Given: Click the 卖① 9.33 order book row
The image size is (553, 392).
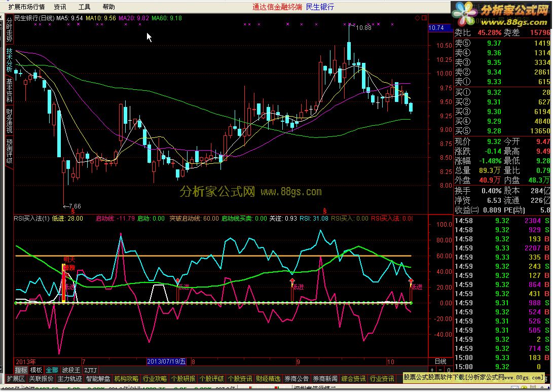Looking at the screenshot, I should coord(502,82).
